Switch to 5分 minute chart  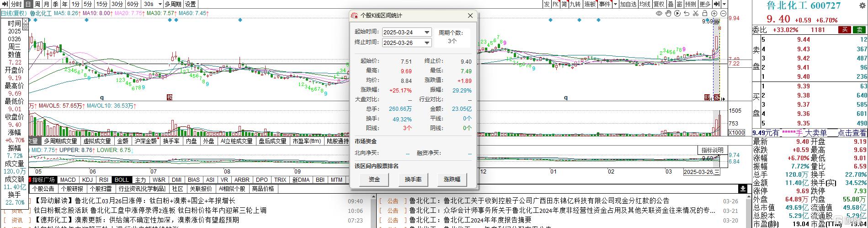pos(88,4)
